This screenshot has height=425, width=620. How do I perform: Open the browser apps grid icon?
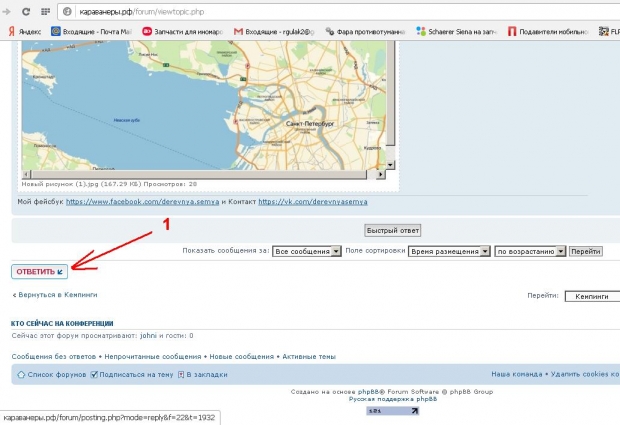[45, 11]
